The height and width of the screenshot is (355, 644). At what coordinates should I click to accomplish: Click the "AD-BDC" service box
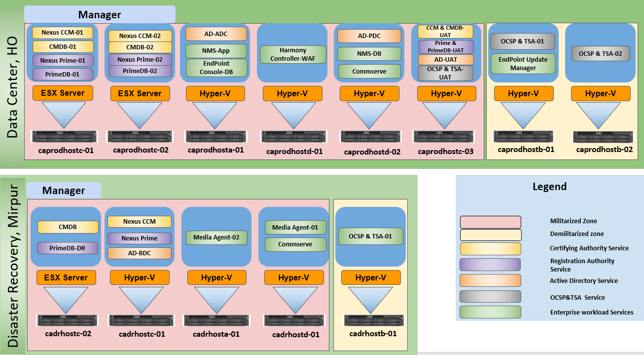[x=140, y=253]
